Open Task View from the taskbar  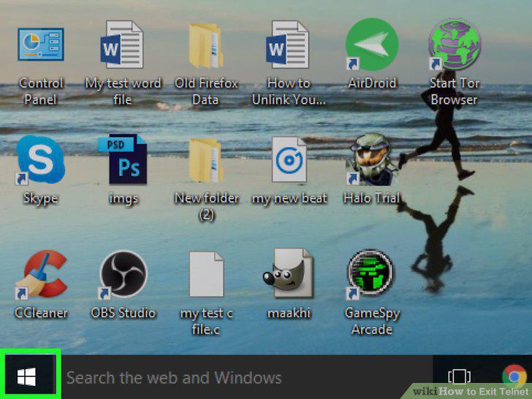point(459,376)
